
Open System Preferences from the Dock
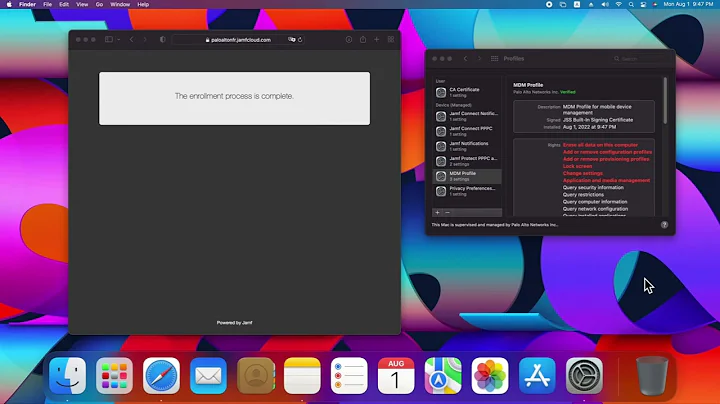click(x=584, y=376)
